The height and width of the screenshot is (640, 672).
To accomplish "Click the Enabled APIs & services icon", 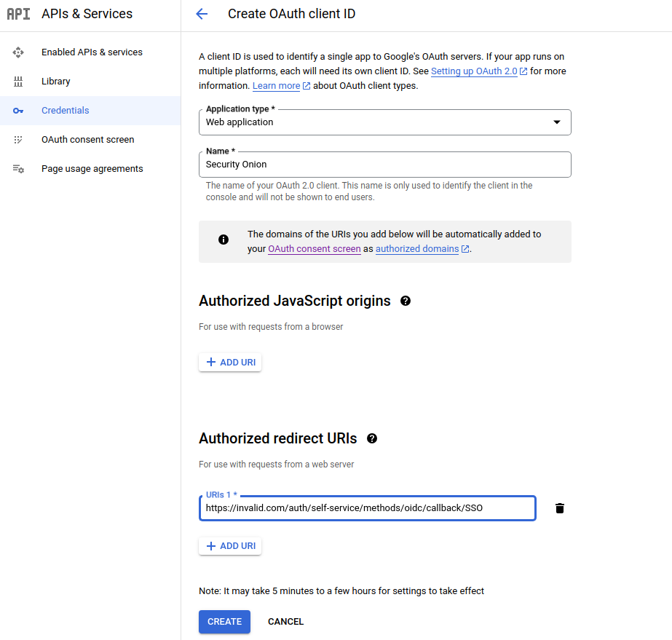I will coord(18,52).
